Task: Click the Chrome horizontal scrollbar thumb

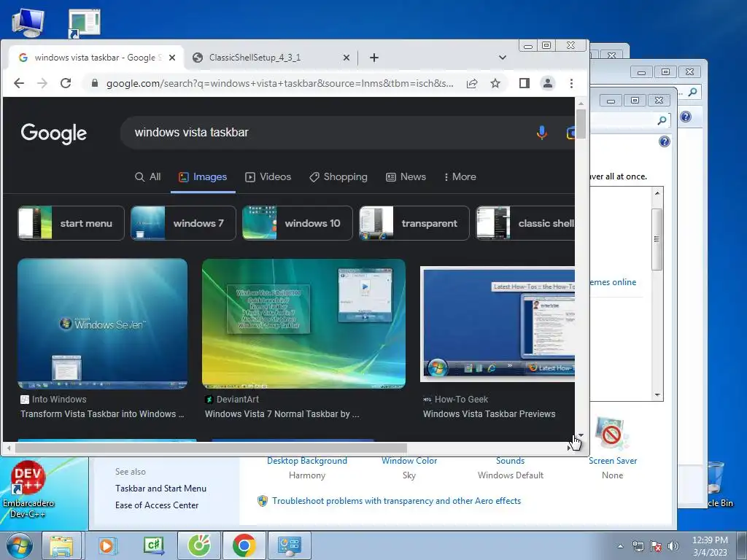Action: coord(211,448)
